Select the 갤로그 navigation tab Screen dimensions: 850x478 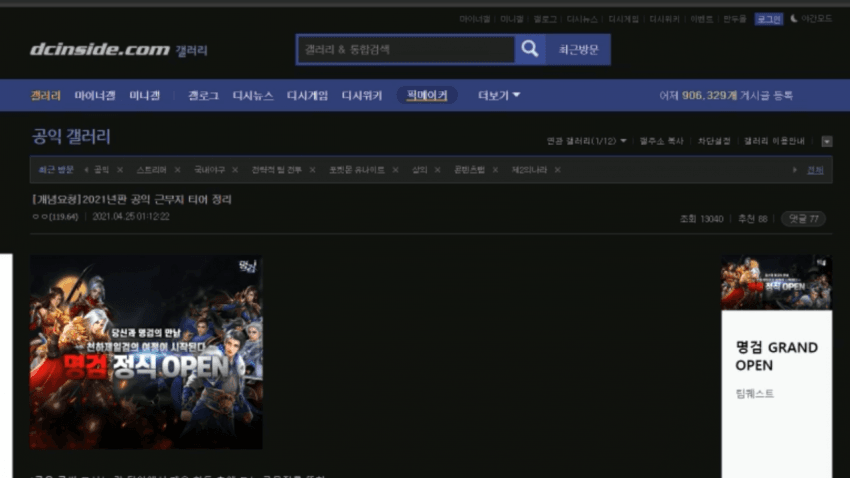coord(203,95)
